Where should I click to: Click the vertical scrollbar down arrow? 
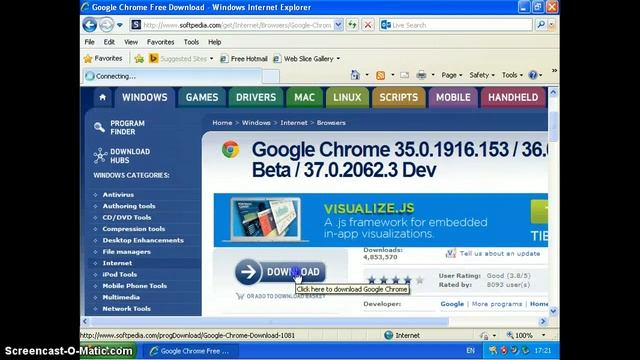[x=553, y=311]
